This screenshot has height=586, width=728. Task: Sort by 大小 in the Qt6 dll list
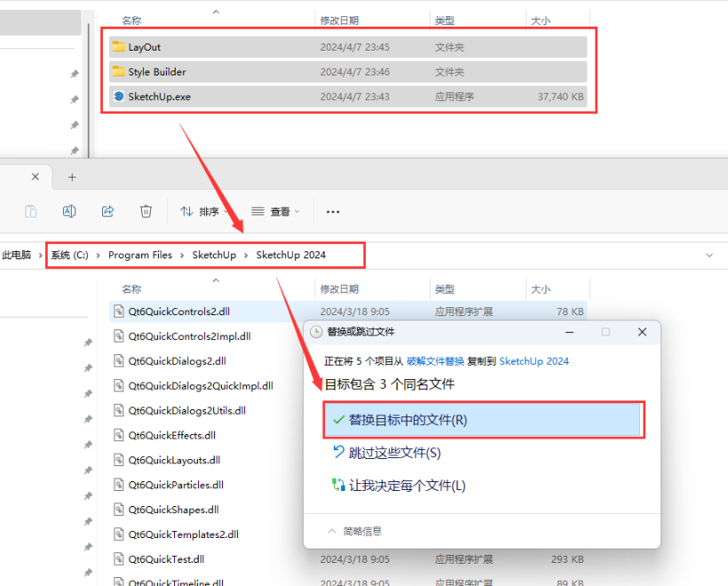click(541, 289)
